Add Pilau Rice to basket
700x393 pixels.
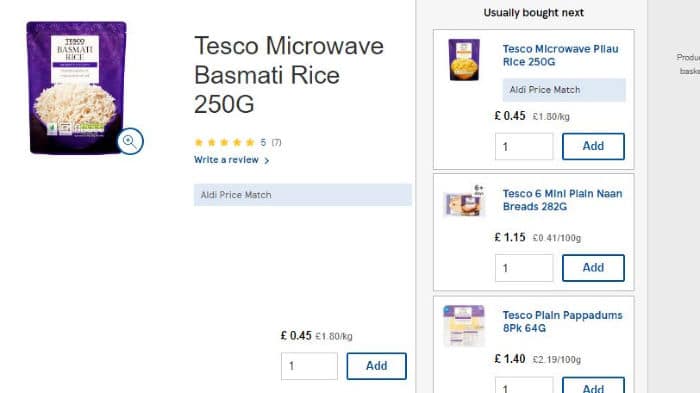pos(593,146)
